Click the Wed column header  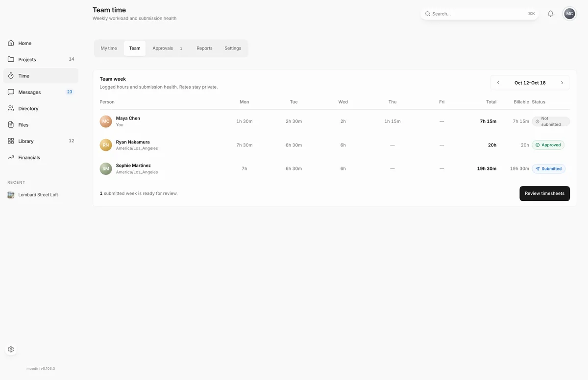click(x=343, y=102)
